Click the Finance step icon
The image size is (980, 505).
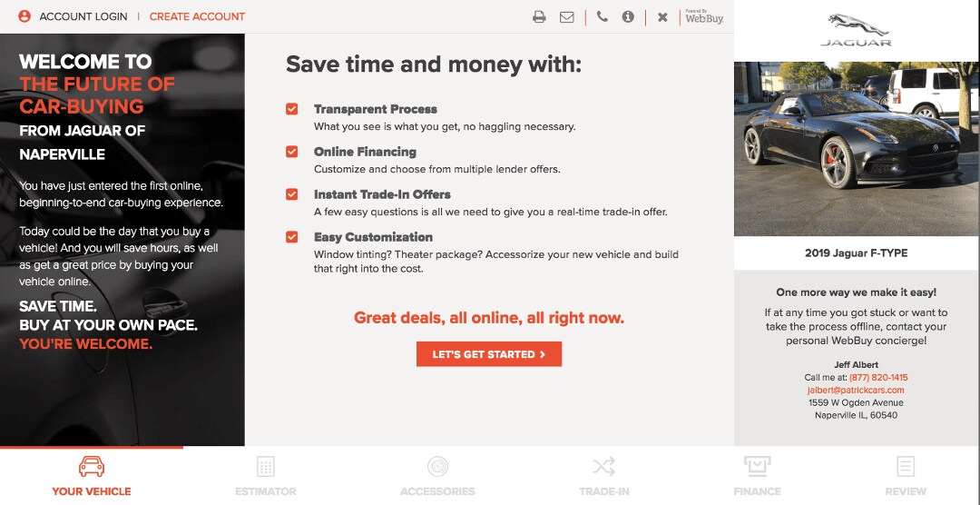coord(757,466)
